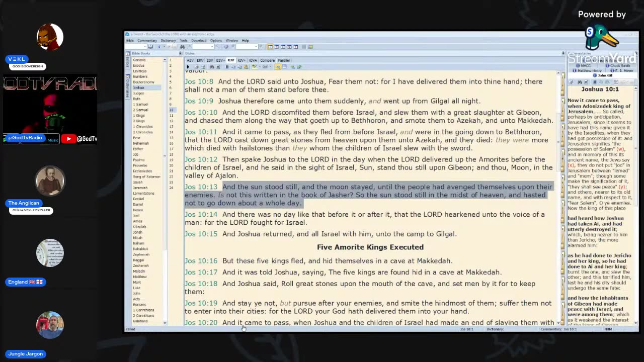Switch to the KJVA Bible tab

click(253, 60)
